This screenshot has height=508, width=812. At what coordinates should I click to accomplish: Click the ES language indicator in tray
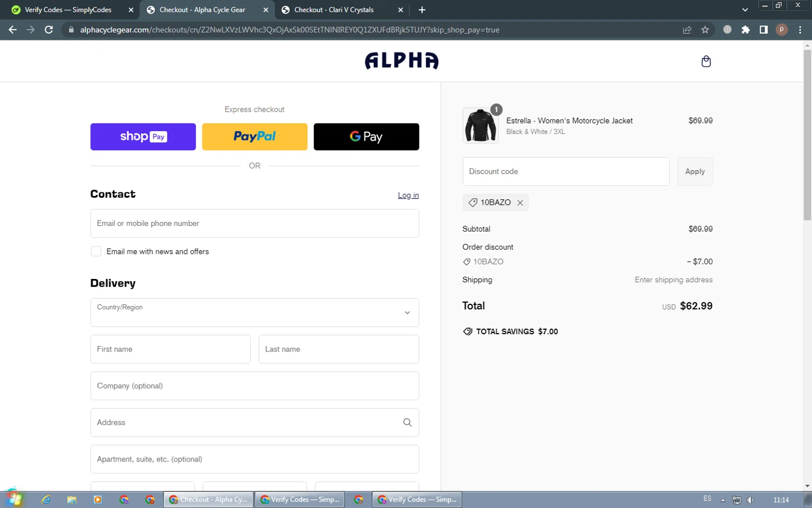(708, 498)
